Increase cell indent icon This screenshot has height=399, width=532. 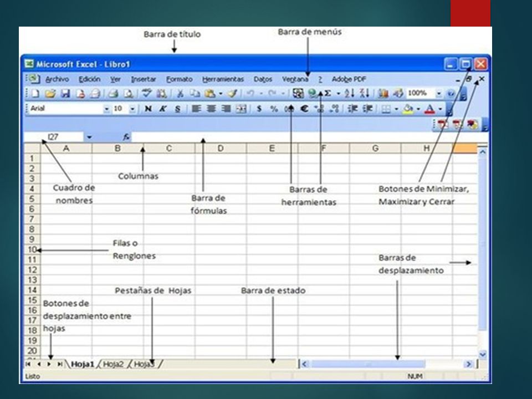368,109
